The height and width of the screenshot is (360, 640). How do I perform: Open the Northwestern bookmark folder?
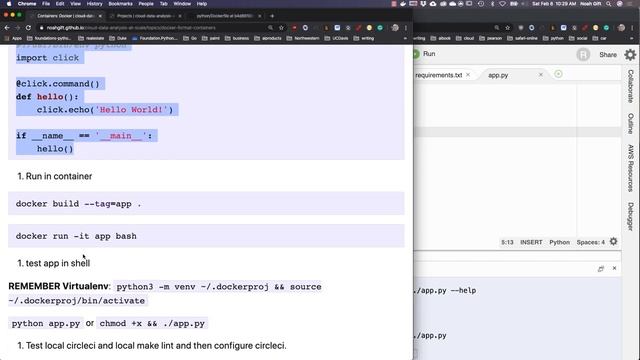303,38
